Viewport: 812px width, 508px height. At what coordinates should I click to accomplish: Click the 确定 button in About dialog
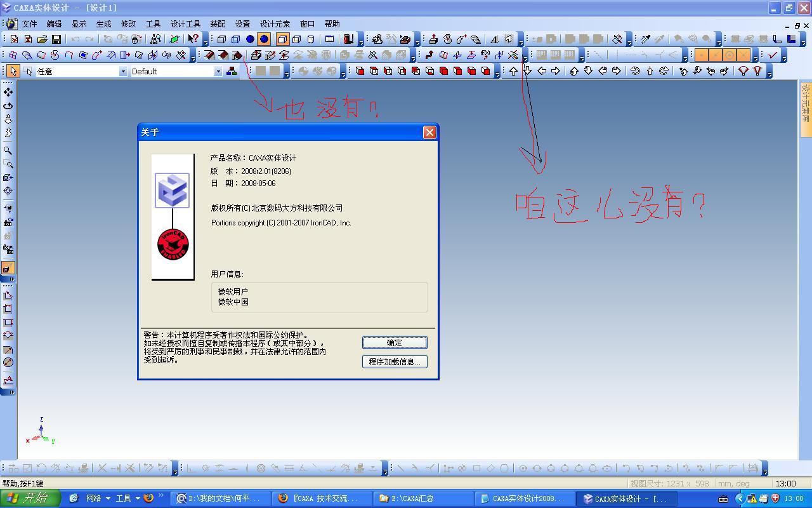[x=395, y=343]
